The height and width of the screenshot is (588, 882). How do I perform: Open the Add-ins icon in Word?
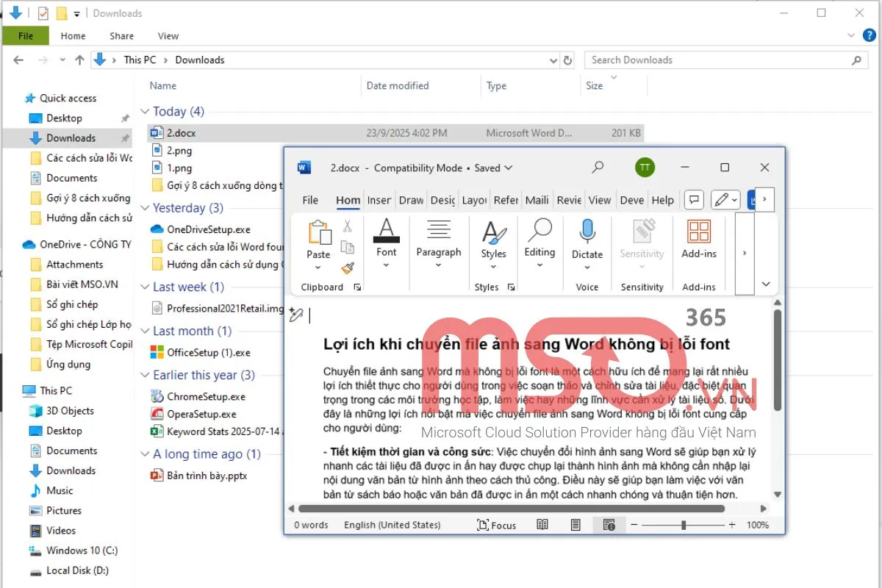click(699, 232)
